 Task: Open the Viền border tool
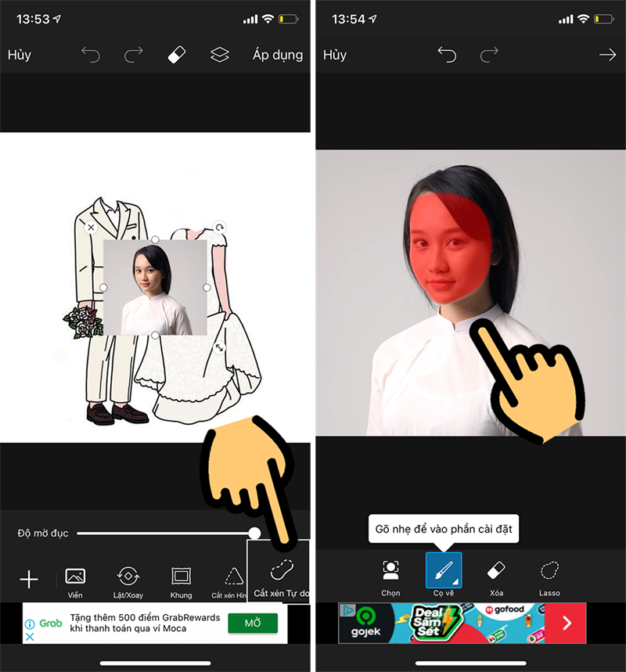(x=74, y=577)
